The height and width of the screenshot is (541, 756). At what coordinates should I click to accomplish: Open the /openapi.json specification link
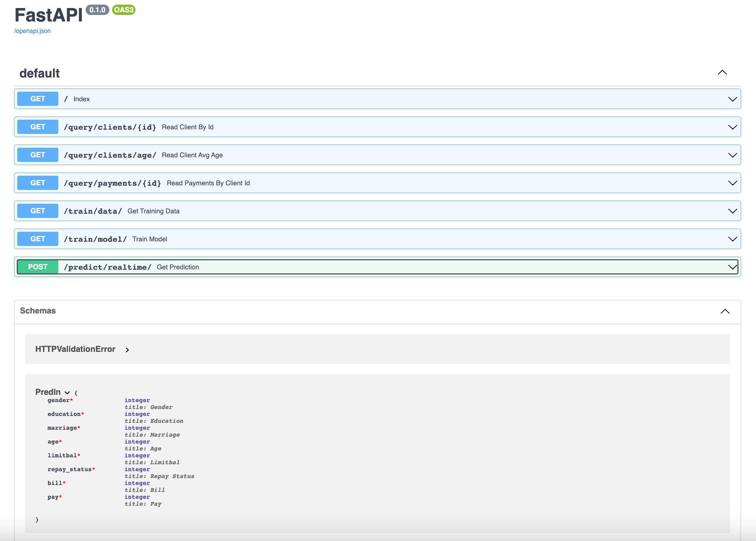click(x=32, y=31)
